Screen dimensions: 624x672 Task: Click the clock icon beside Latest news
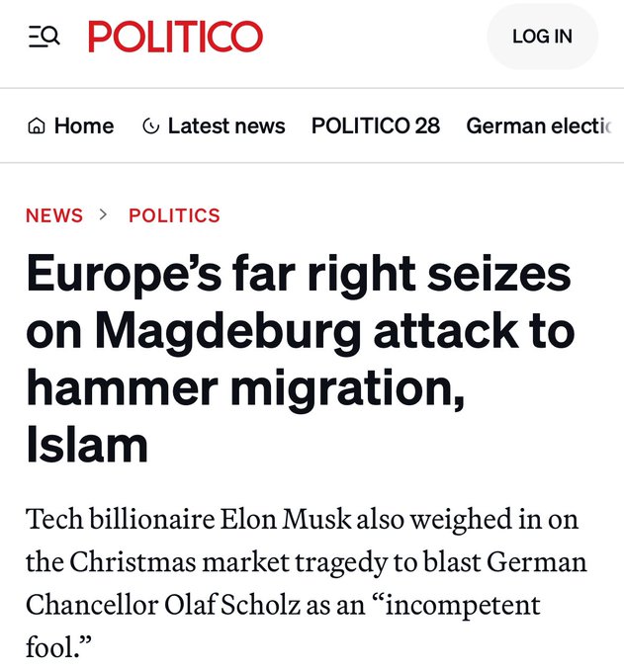[151, 126]
